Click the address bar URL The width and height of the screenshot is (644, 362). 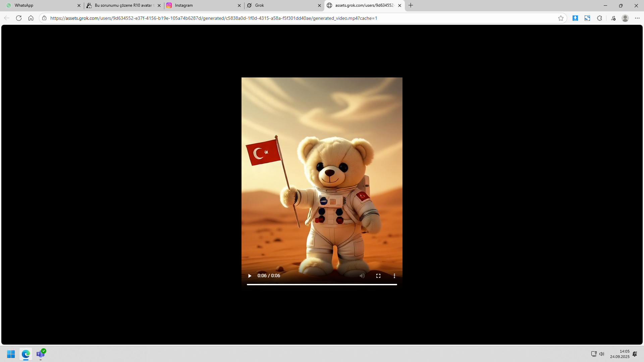click(214, 18)
